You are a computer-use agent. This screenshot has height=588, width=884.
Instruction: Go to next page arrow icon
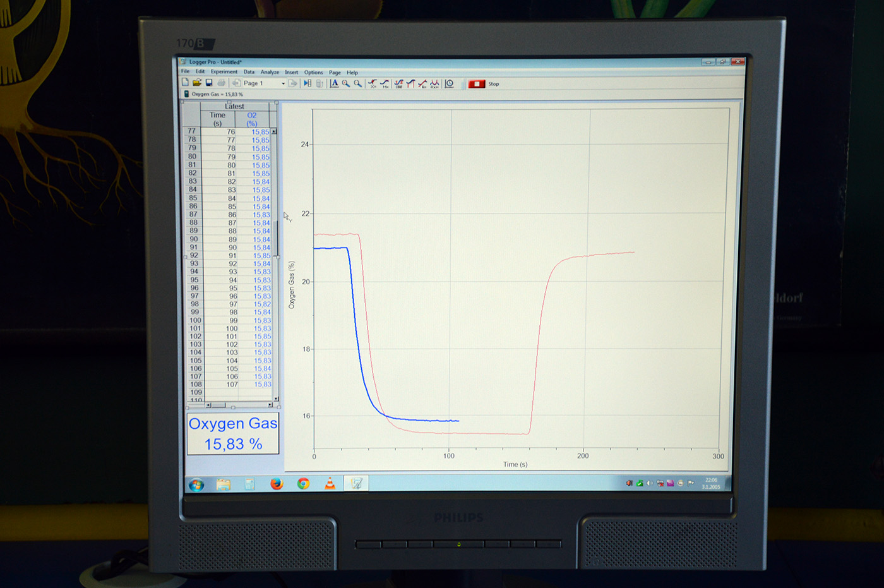click(x=292, y=83)
